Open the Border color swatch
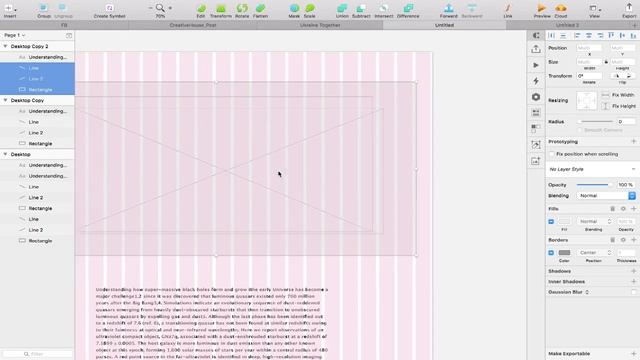The height and width of the screenshot is (360, 640). (564, 253)
